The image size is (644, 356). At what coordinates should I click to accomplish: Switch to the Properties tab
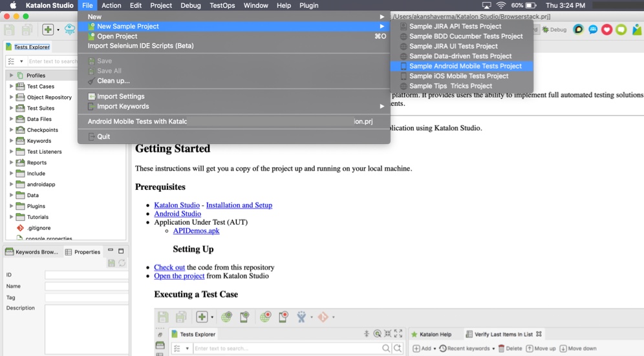click(x=83, y=252)
